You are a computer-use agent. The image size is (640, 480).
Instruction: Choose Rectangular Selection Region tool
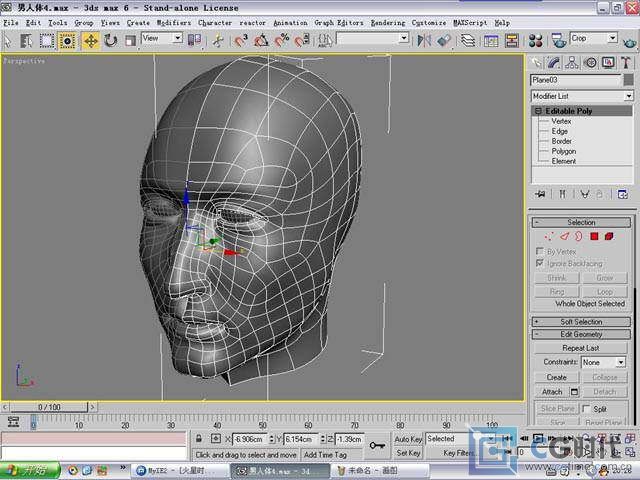tap(47, 41)
